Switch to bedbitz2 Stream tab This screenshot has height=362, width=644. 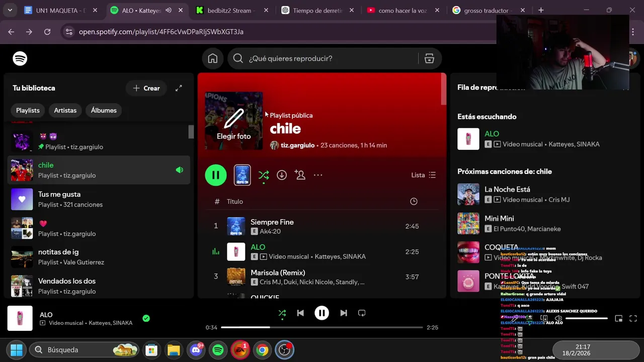(x=231, y=10)
